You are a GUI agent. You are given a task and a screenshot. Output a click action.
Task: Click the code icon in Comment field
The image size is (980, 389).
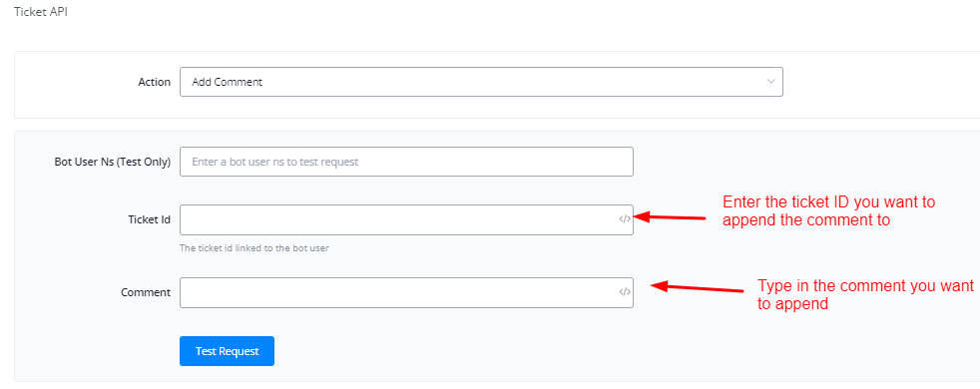(x=625, y=291)
